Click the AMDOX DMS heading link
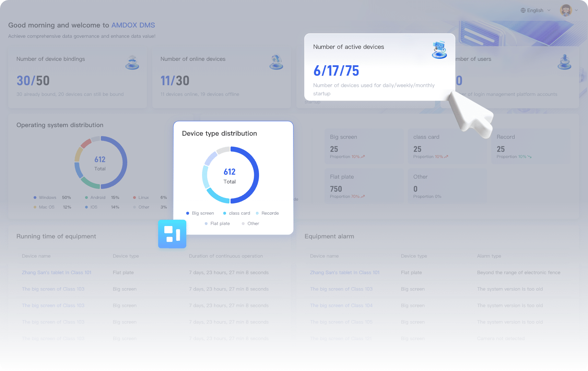Image resolution: width=588 pixels, height=371 pixels. click(133, 25)
